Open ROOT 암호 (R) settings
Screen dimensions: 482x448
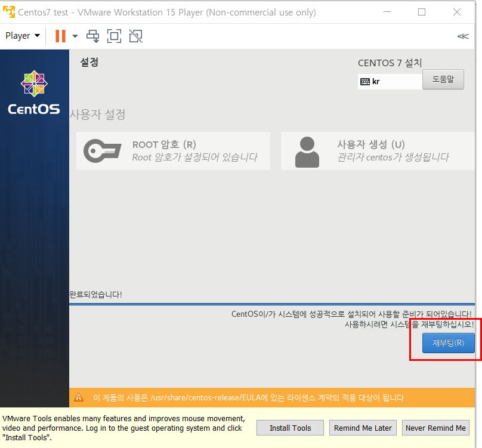(x=174, y=151)
